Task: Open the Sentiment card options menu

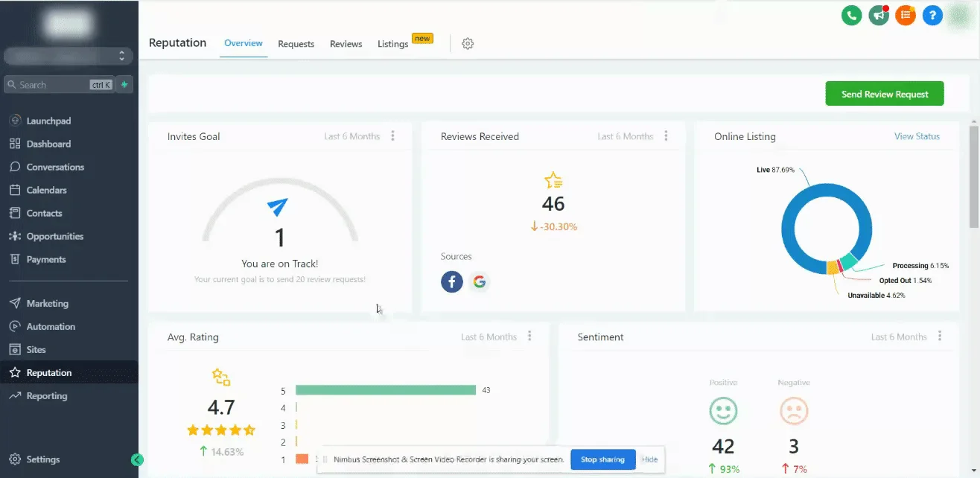Action: (x=940, y=337)
